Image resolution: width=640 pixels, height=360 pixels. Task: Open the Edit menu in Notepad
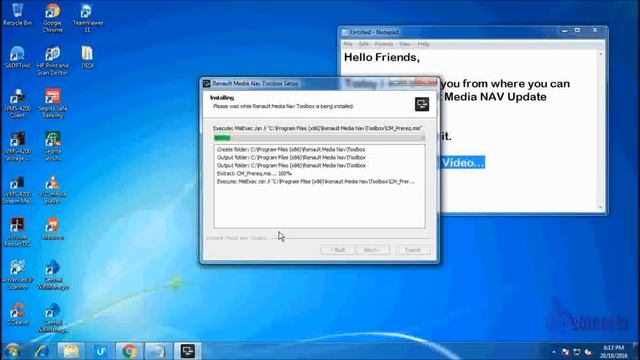[x=363, y=44]
